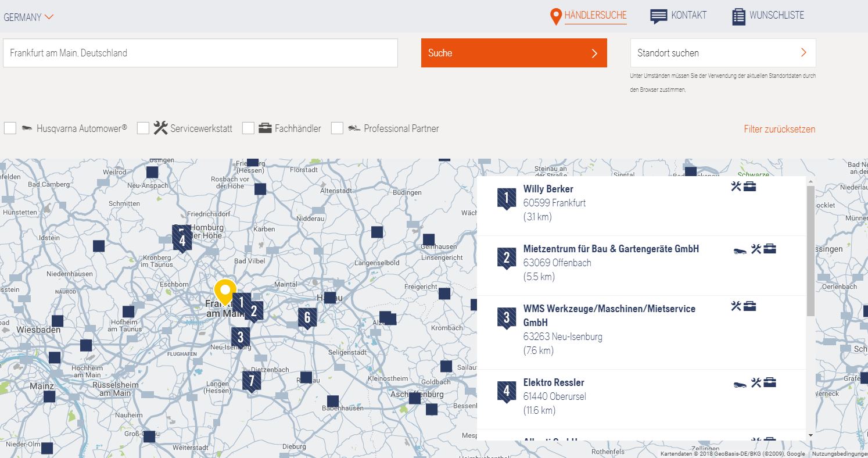The image size is (868, 458).
Task: Click the '(11.6 km)' distance text
Action: tap(539, 410)
